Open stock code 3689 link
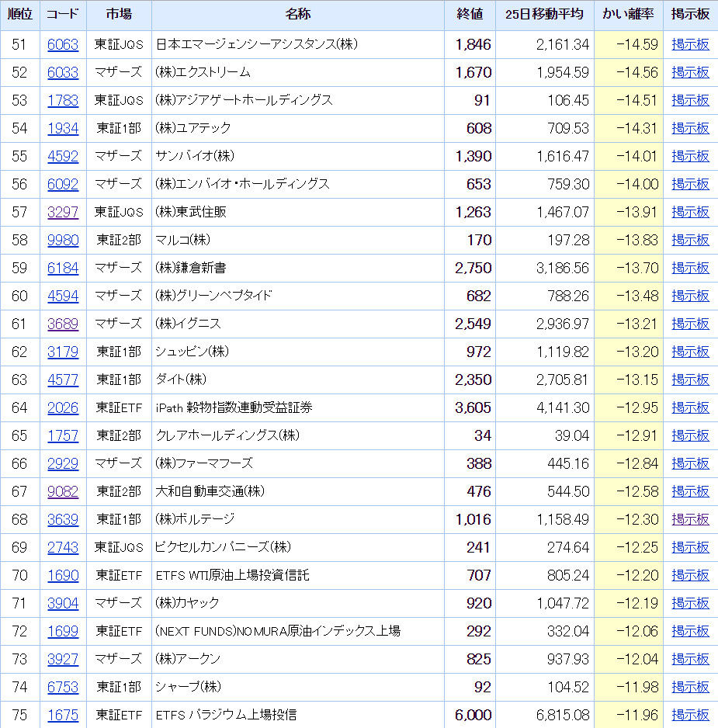 (63, 324)
